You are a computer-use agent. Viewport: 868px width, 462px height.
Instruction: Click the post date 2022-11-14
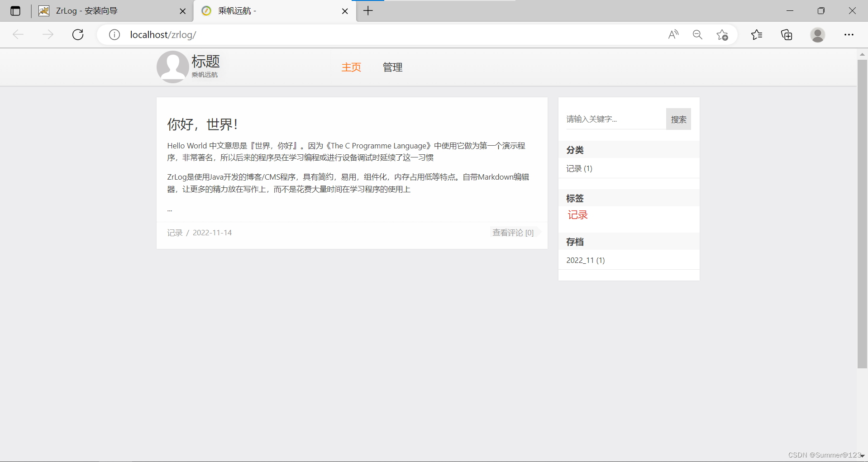point(212,233)
